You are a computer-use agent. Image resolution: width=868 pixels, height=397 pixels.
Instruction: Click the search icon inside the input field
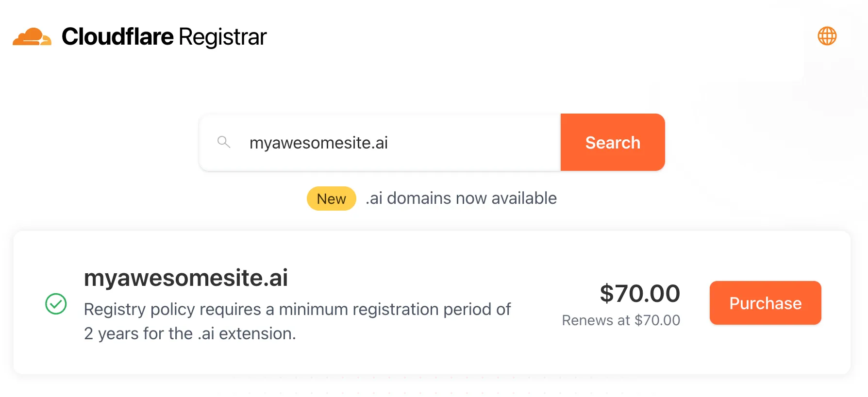(224, 142)
